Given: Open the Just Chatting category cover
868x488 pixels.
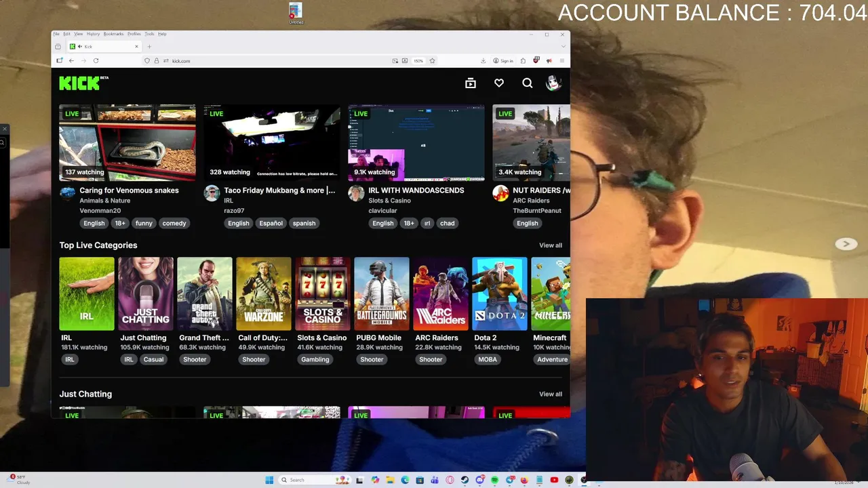Looking at the screenshot, I should click(146, 294).
